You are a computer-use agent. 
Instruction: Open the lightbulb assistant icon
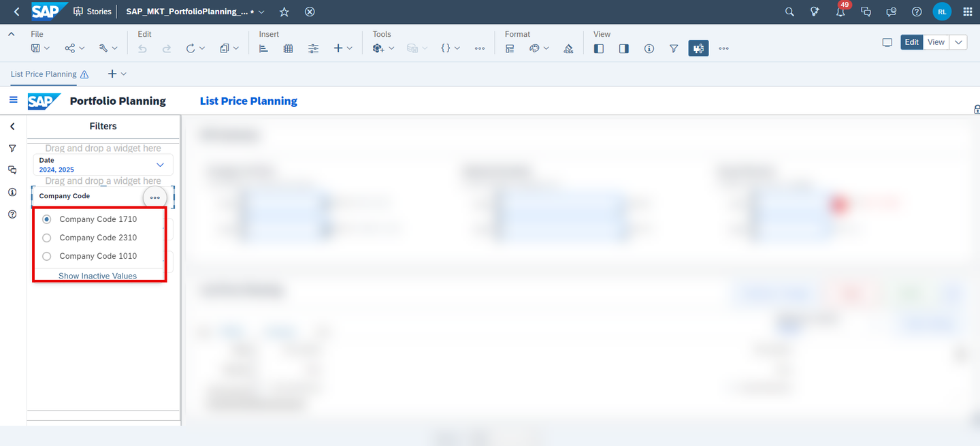[815, 12]
